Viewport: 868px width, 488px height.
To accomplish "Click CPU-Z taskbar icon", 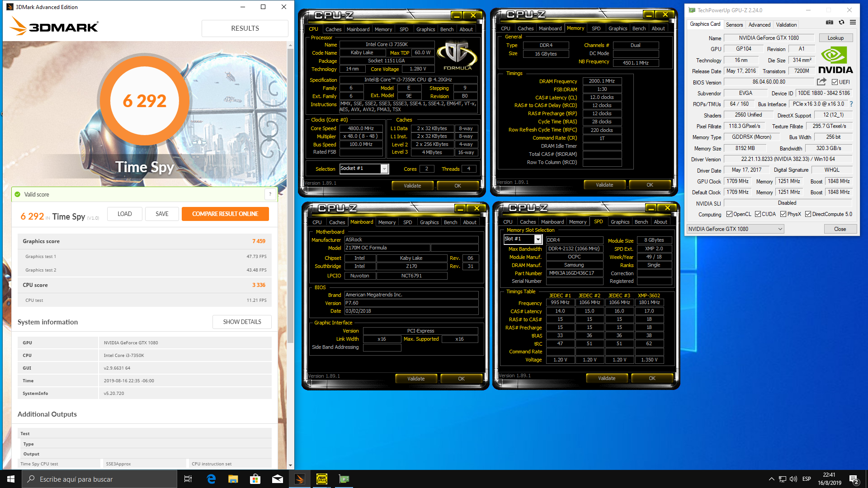I will click(322, 479).
